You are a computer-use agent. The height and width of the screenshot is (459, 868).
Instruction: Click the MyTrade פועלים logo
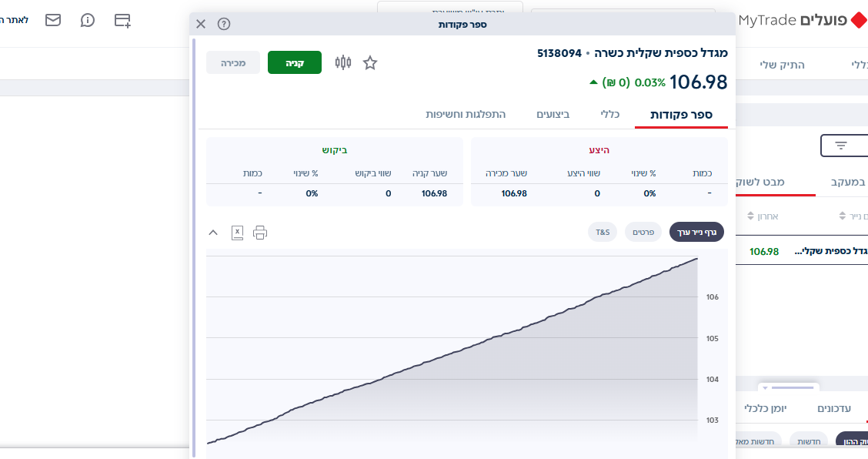(x=803, y=21)
